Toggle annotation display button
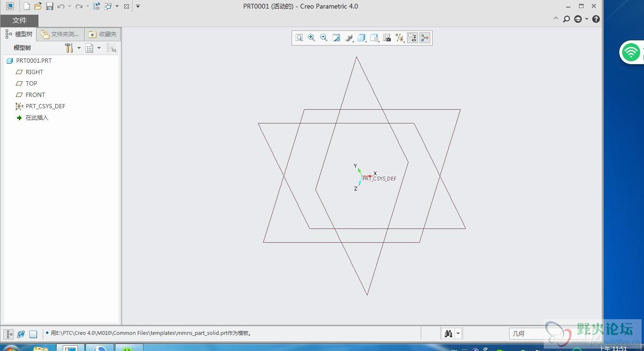The height and width of the screenshot is (351, 644). 412,38
